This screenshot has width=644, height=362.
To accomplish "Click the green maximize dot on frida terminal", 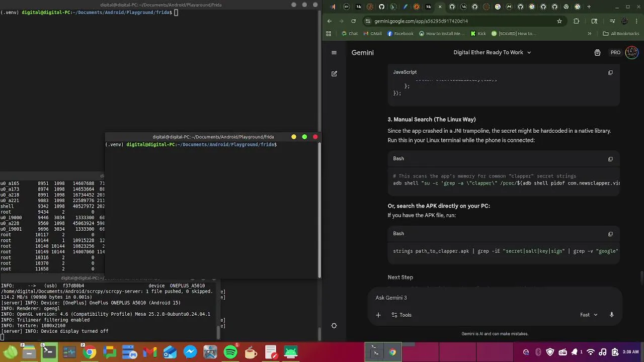I will click(304, 137).
